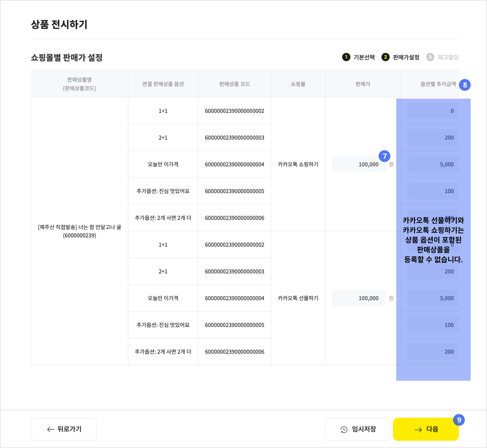Click the blue number 7 annotation badge
The width and height of the screenshot is (487, 448).
(x=384, y=156)
